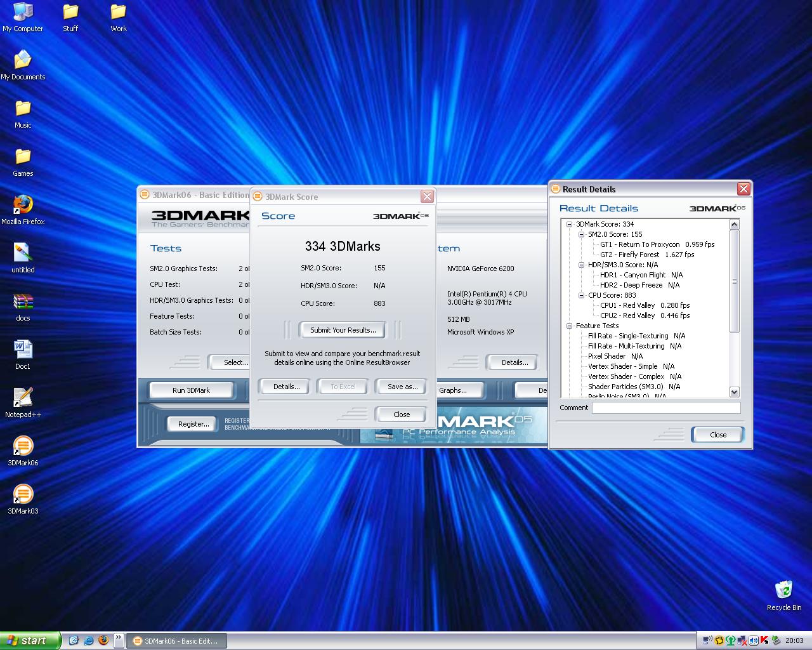Select the 3DMark03 desktop shortcut
The width and height of the screenshot is (812, 650).
(23, 500)
